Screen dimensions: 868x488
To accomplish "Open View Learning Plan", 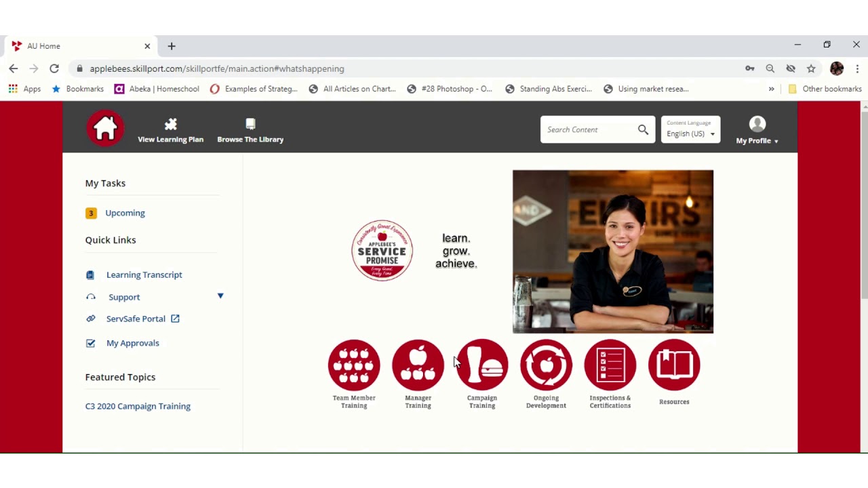I will (x=170, y=130).
